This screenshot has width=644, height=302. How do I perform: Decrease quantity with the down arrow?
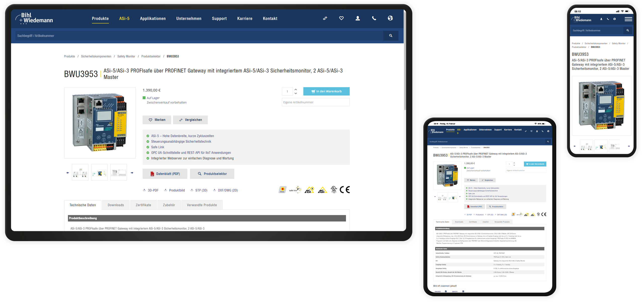[x=296, y=94]
